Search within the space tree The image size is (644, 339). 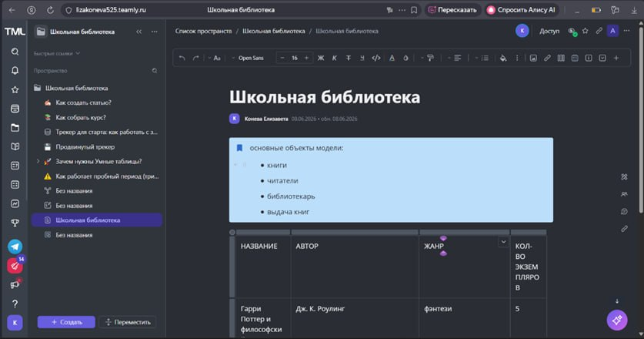click(155, 71)
